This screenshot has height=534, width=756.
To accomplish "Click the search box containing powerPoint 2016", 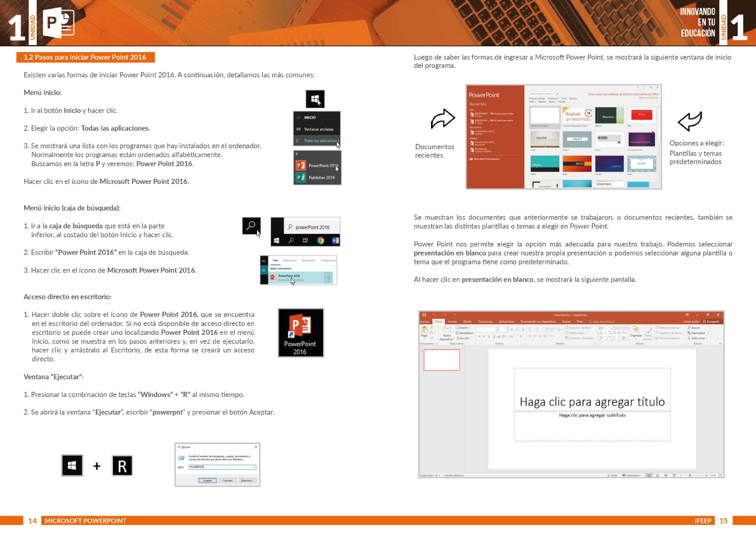I will [x=312, y=226].
